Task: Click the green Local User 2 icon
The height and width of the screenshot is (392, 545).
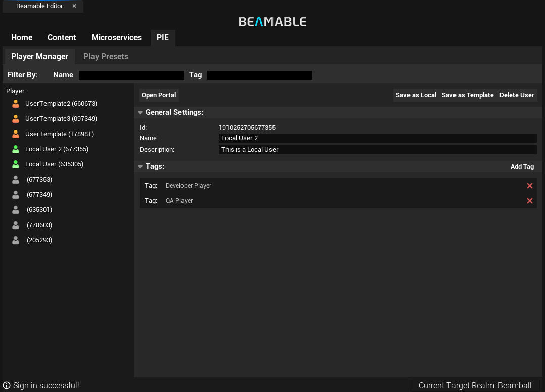Action: tap(16, 149)
